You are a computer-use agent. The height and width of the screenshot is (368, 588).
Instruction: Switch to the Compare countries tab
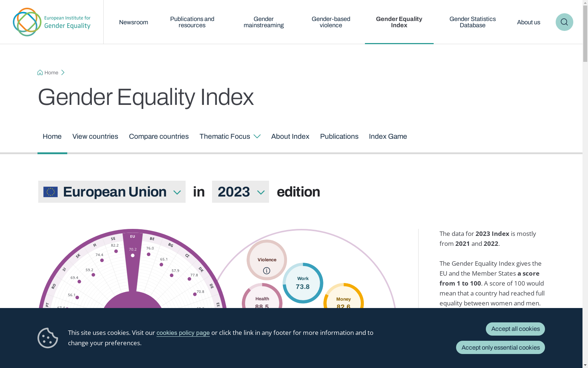(x=159, y=137)
